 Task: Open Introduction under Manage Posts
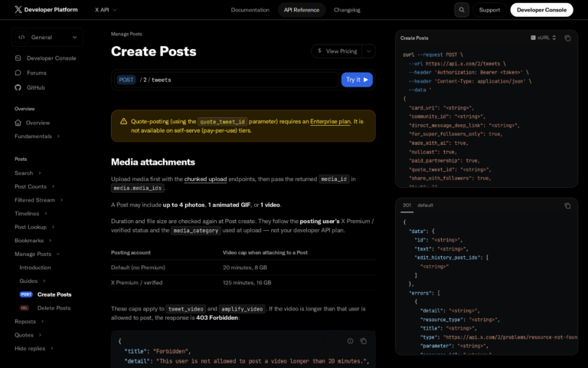[x=35, y=268]
